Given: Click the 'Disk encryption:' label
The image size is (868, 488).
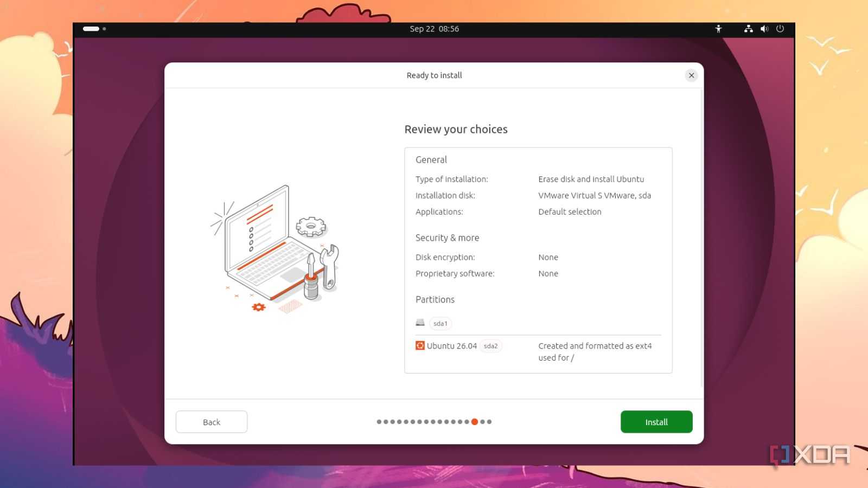Looking at the screenshot, I should 445,258.
